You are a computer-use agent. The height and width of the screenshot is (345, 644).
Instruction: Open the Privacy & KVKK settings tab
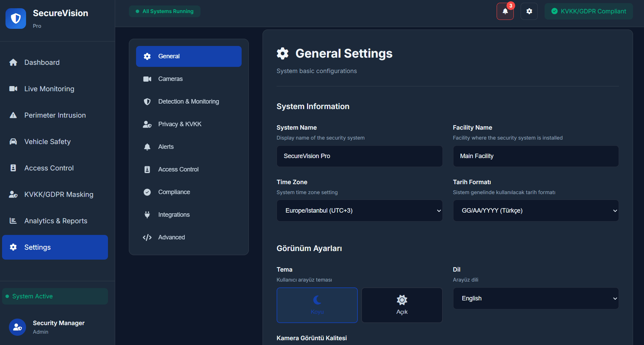pos(180,124)
